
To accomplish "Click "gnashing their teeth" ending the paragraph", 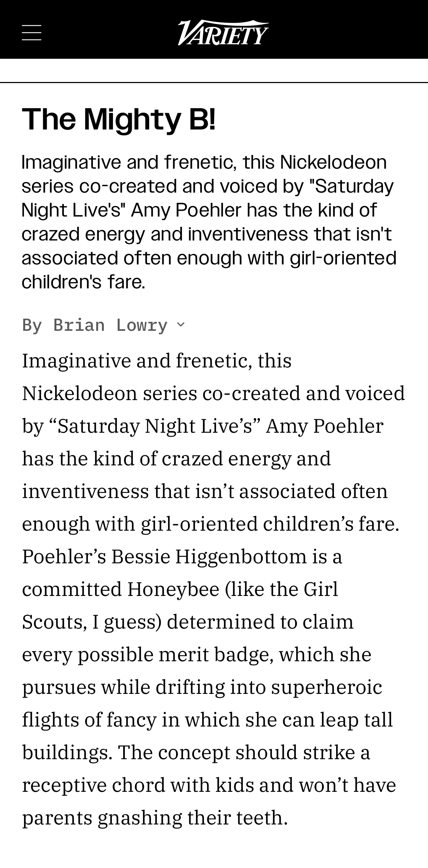I will click(192, 818).
